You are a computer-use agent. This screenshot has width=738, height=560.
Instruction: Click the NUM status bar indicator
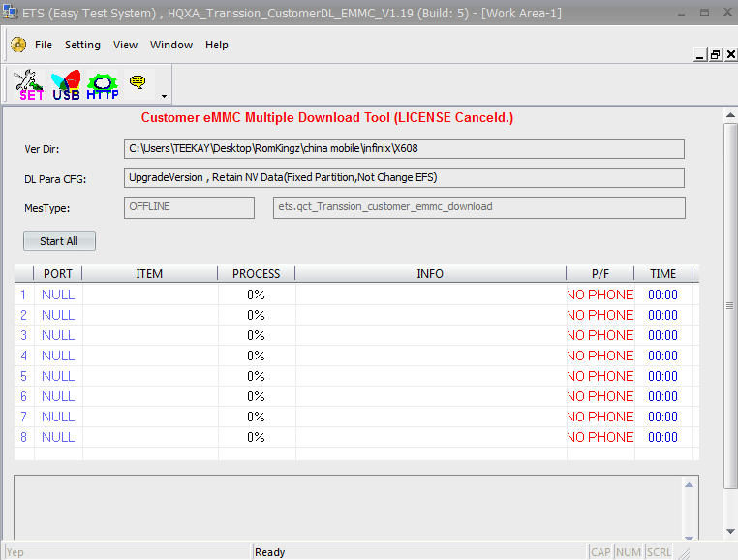tap(629, 552)
